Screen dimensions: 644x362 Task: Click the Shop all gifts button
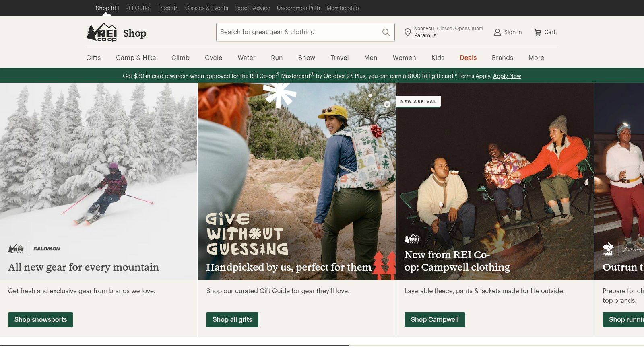232,320
